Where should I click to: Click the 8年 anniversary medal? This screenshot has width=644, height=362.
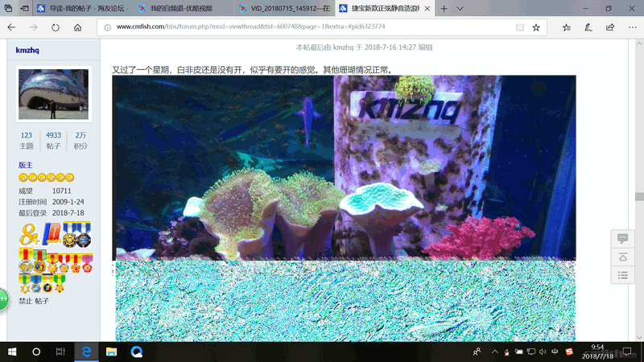click(x=29, y=234)
